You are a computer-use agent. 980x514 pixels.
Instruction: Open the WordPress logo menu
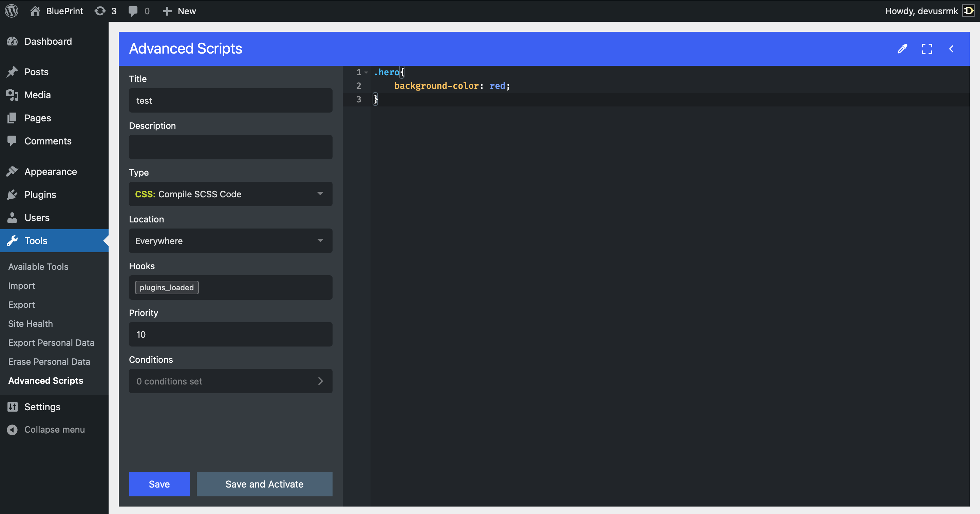tap(12, 11)
